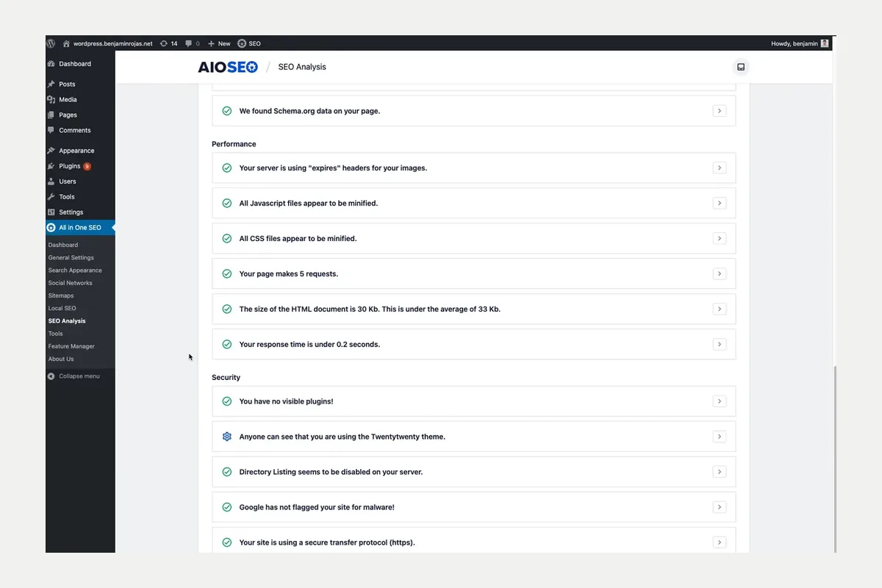Screen dimensions: 882x588
Task: Click green check beside Google malware row
Action: 227,507
